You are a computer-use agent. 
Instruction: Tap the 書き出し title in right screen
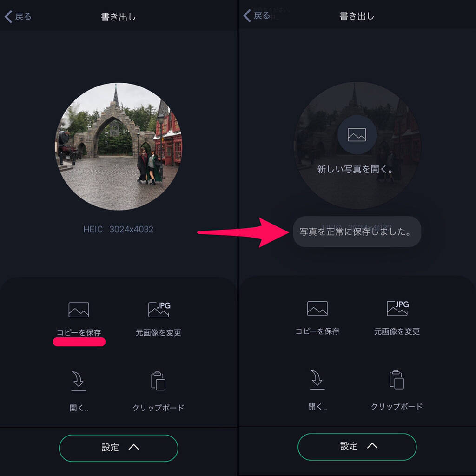357,16
